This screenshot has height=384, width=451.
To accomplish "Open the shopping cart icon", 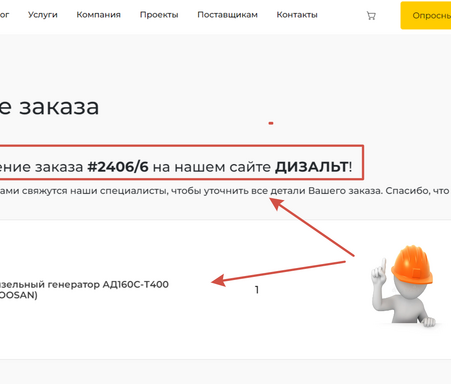I will click(x=371, y=16).
